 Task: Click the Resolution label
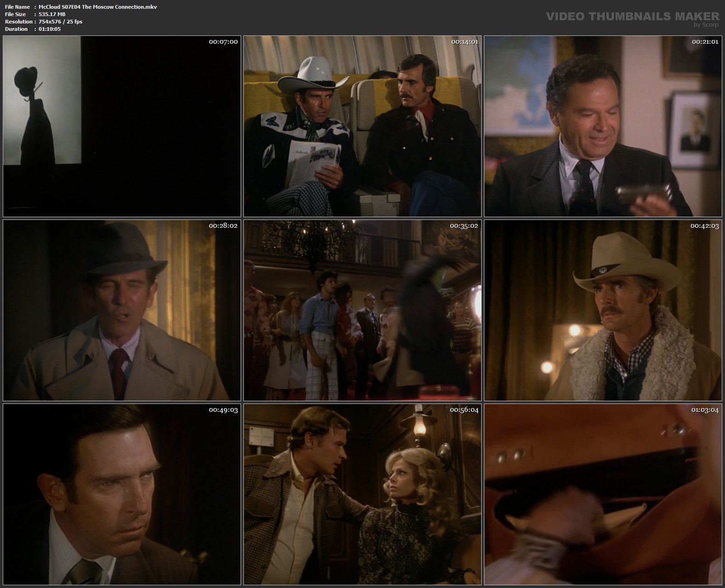[18, 22]
